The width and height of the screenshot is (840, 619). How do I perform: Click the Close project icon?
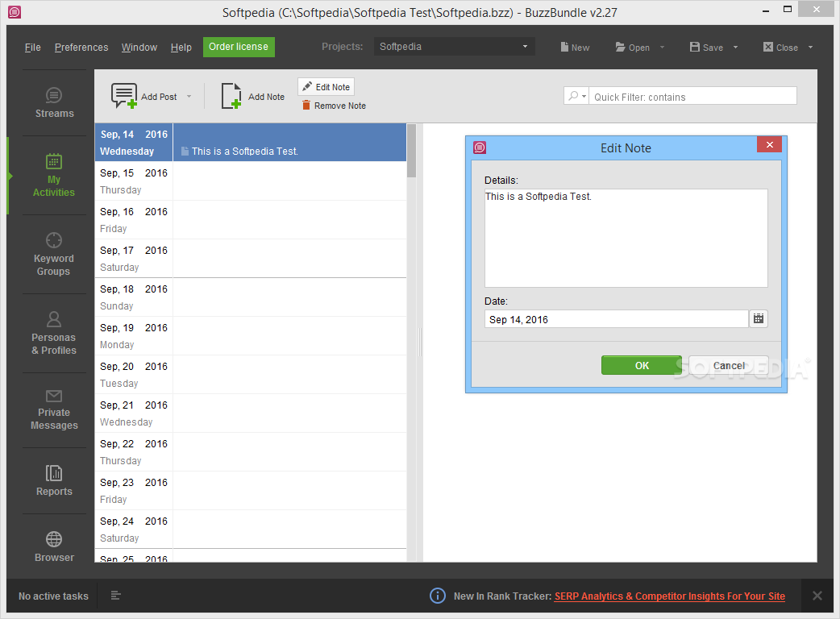click(x=767, y=47)
